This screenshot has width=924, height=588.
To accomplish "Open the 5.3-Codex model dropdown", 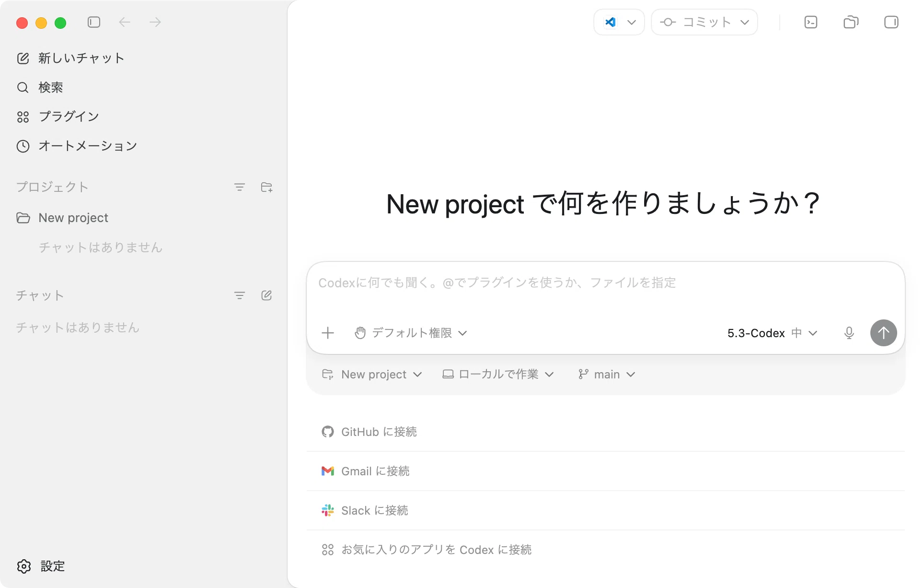I will (x=773, y=333).
